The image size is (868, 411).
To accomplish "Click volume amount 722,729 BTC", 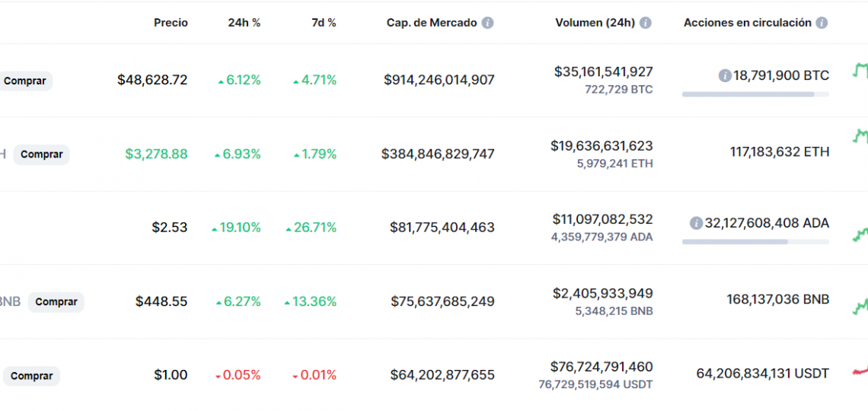I will pos(619,89).
